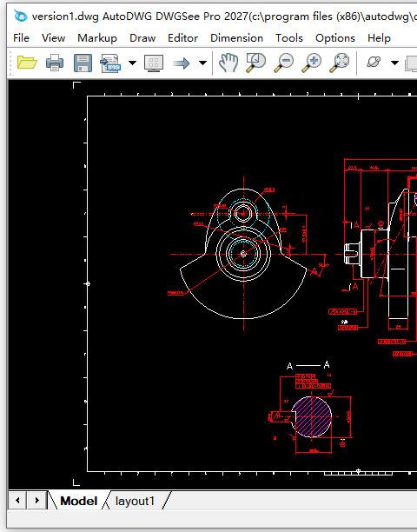Export the drawing to image (IMG icon)
Image resolution: width=417 pixels, height=532 pixels.
[110, 63]
